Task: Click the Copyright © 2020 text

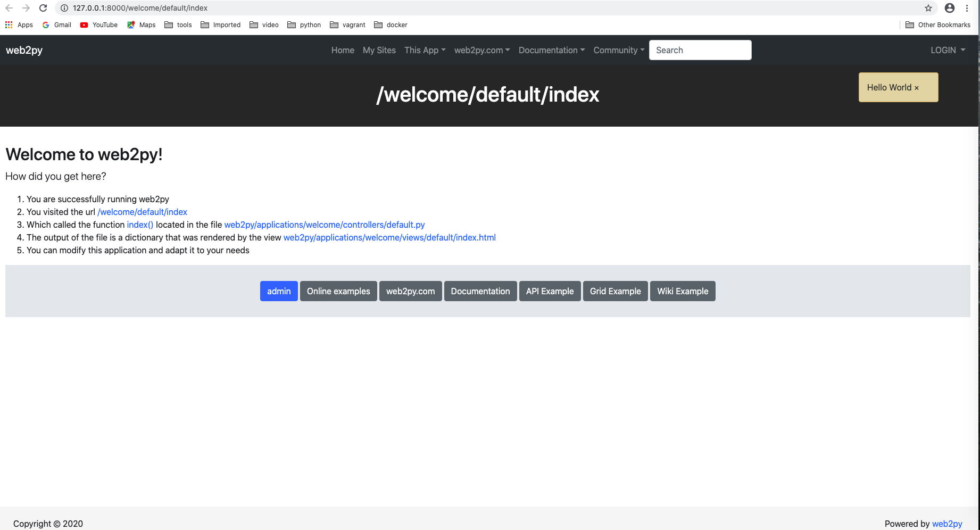Action: [48, 524]
